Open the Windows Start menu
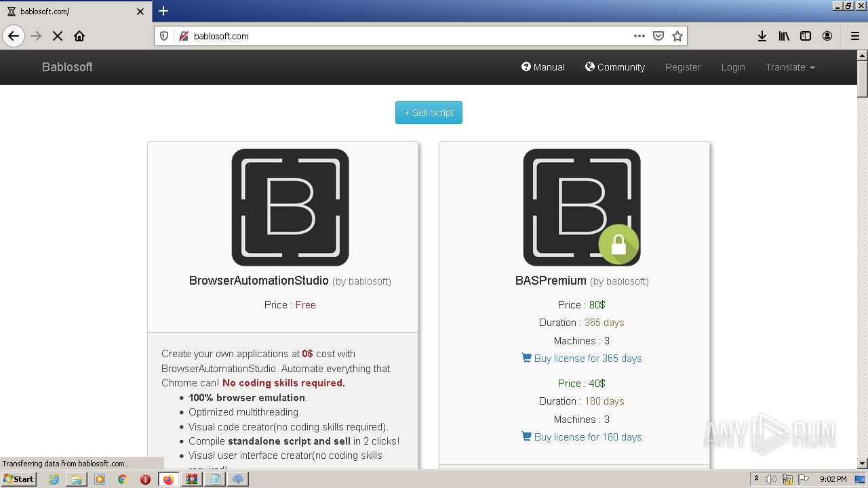Viewport: 868px width, 488px height. tap(19, 479)
